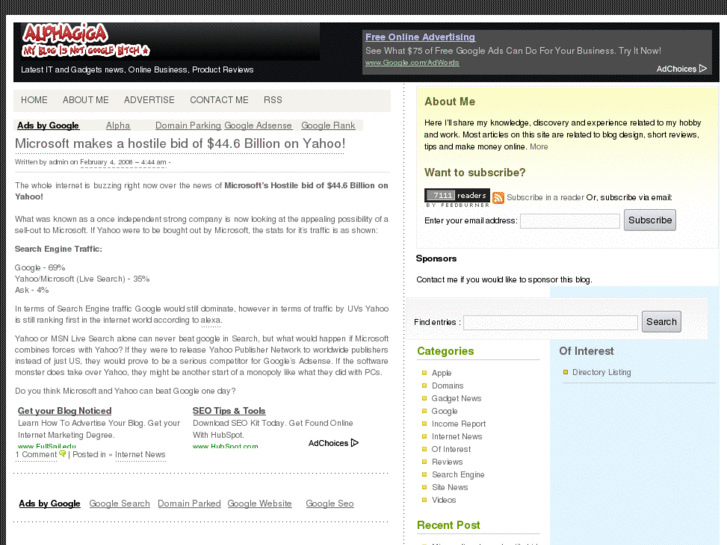The width and height of the screenshot is (727, 545).
Task: Open the HOME menu item
Action: tap(34, 100)
